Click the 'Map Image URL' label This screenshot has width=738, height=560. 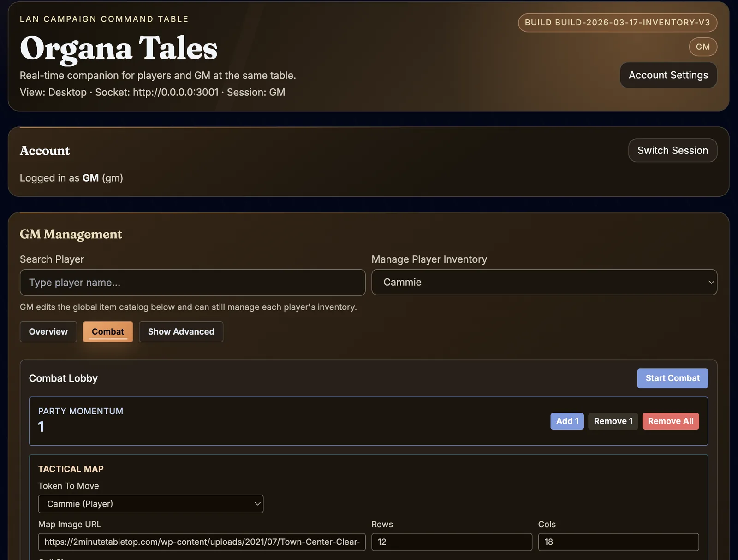[70, 524]
